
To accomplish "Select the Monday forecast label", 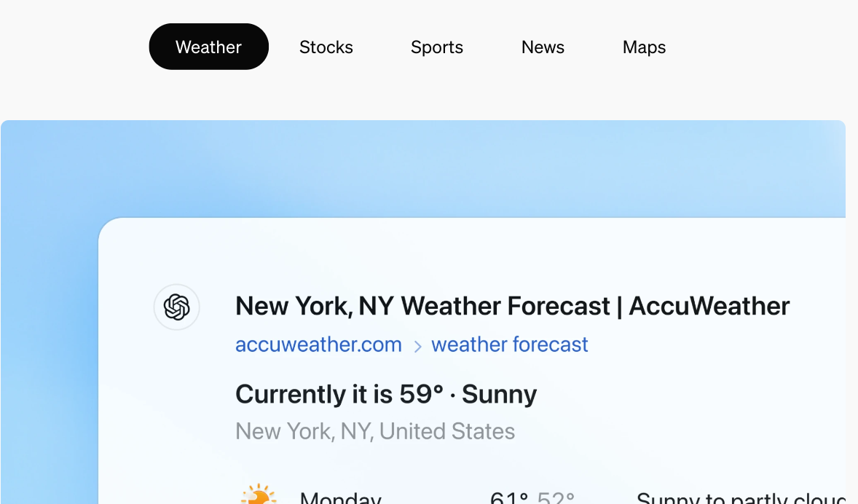I will click(340, 498).
